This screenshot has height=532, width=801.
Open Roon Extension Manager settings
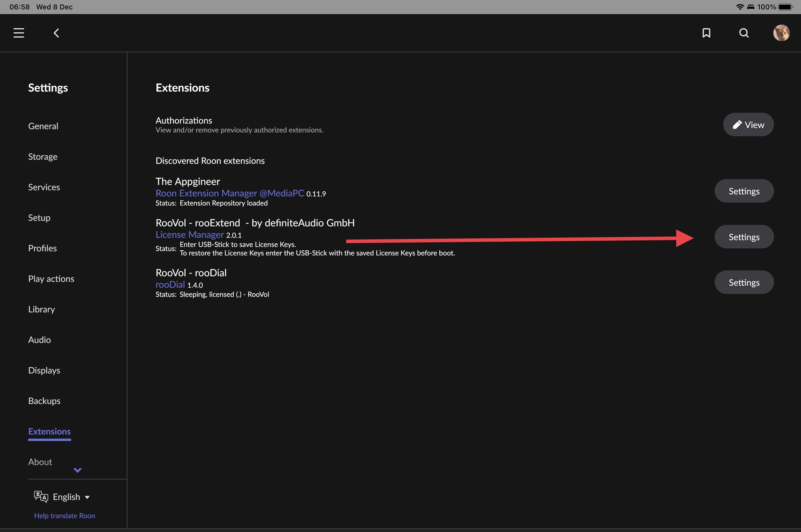(x=744, y=191)
